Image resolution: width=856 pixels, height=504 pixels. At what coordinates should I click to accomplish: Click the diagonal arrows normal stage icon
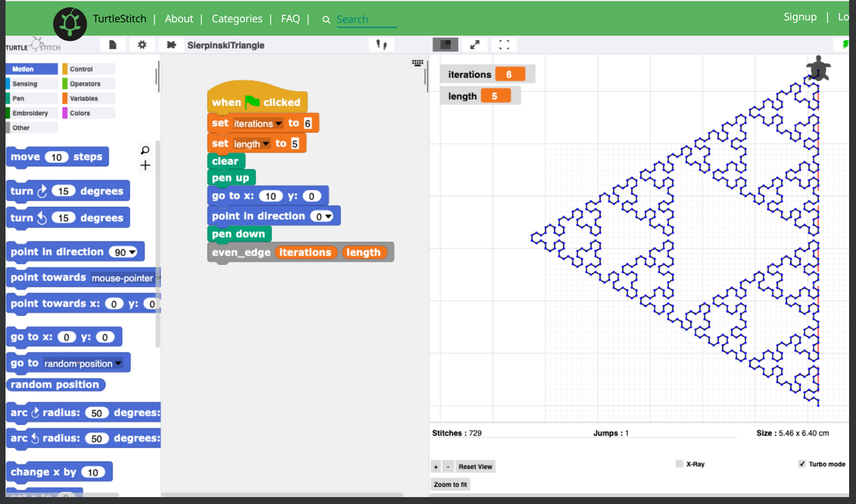(475, 45)
